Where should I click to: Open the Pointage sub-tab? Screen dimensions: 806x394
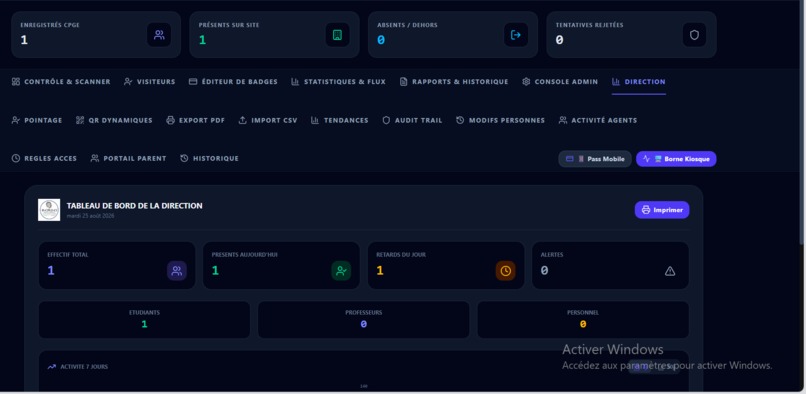[36, 120]
